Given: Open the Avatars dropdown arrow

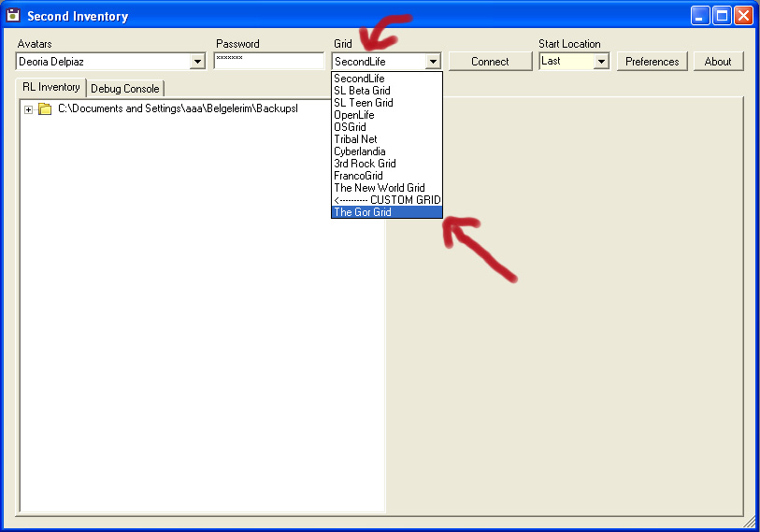Looking at the screenshot, I should pos(197,62).
